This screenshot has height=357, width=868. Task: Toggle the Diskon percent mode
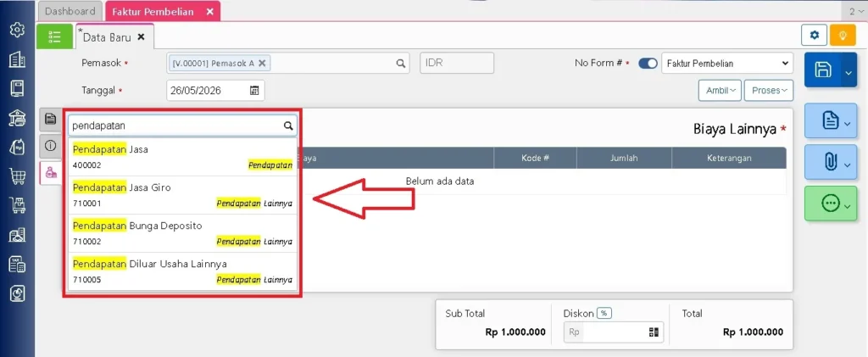pyautogui.click(x=604, y=313)
